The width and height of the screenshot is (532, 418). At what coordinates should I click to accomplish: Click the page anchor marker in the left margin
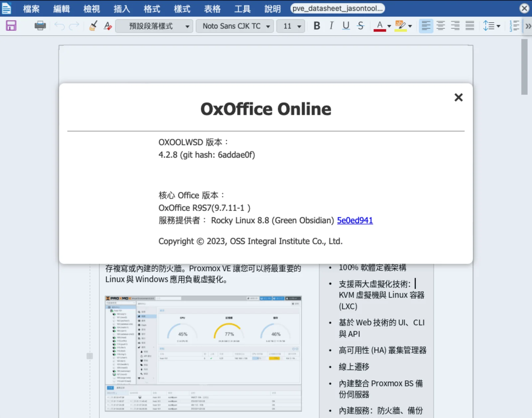click(x=89, y=356)
